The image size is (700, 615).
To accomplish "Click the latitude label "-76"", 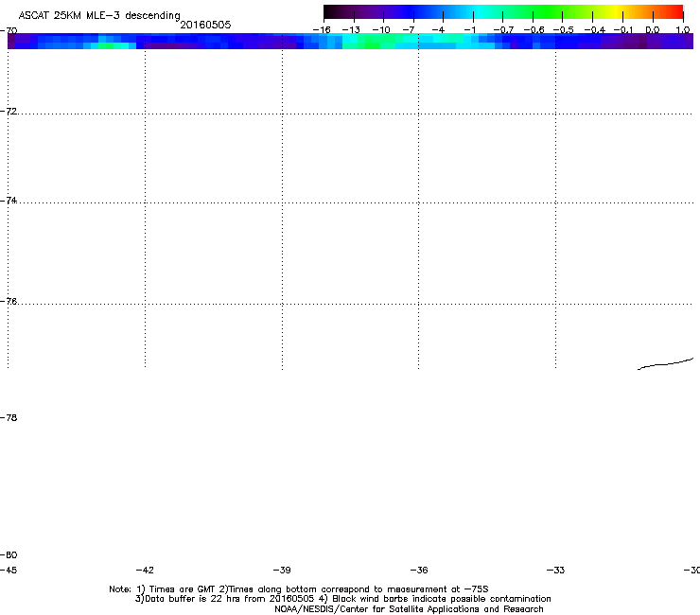I will 9,301.
